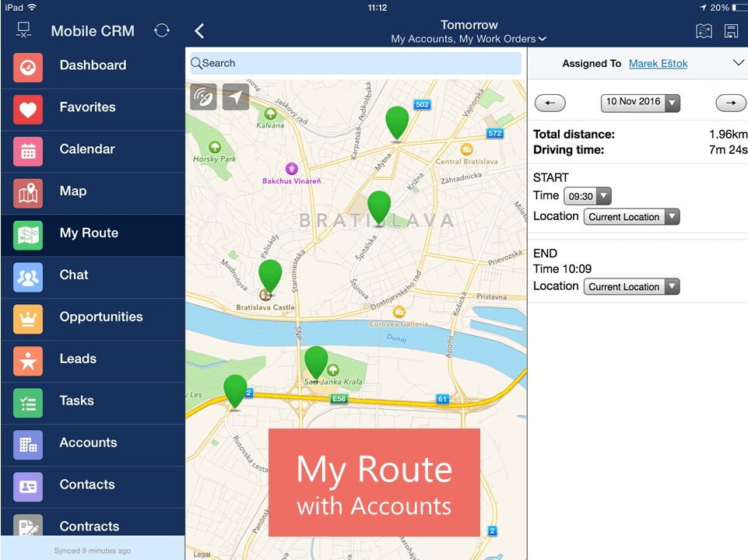748x560 pixels.
Task: Click the Accounts building icon
Action: [28, 445]
